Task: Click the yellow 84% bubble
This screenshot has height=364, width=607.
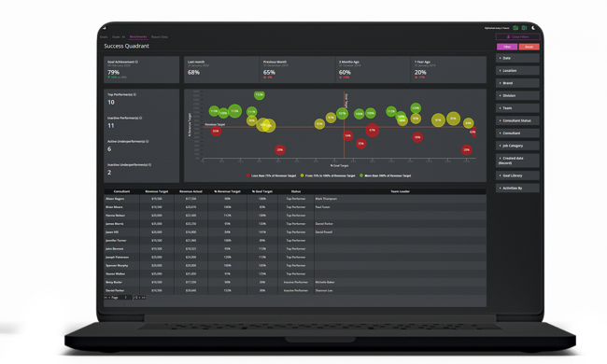Action: (x=469, y=123)
